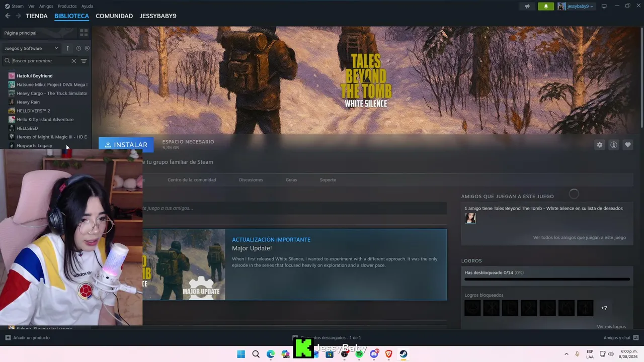Open the Amigos menu

pyautogui.click(x=46, y=6)
